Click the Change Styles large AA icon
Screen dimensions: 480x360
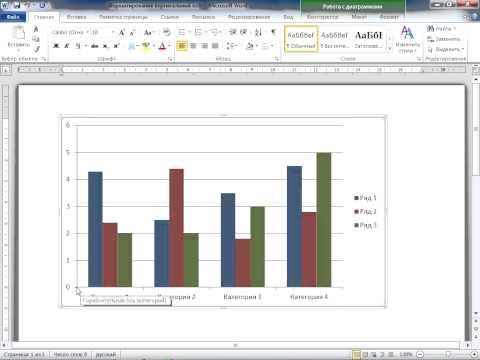pos(407,33)
